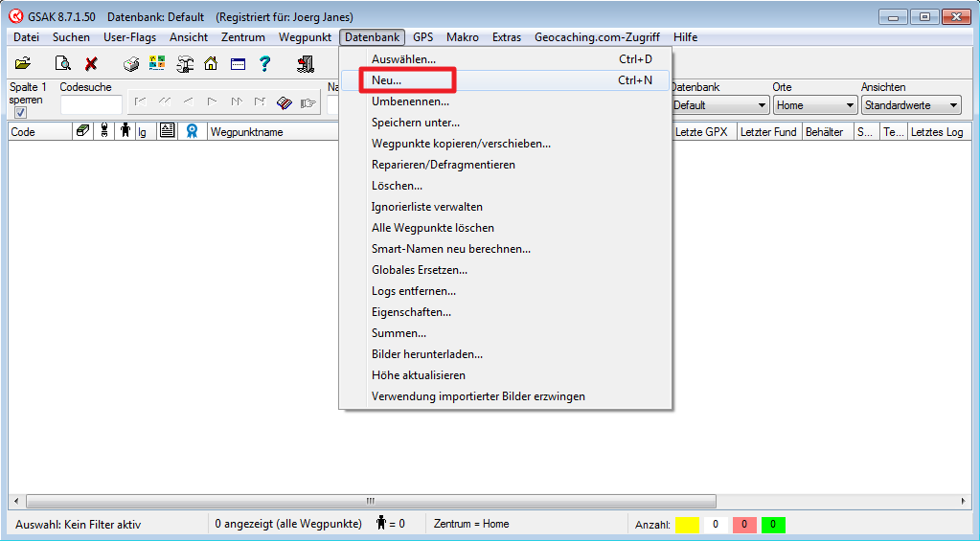980x541 pixels.
Task: Click the next record single-right arrow
Action: pos(213,101)
